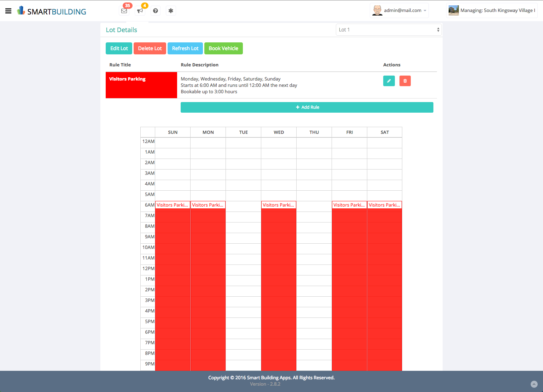Delete the Visitors Parking rule trash icon
The image size is (543, 392).
pyautogui.click(x=405, y=81)
